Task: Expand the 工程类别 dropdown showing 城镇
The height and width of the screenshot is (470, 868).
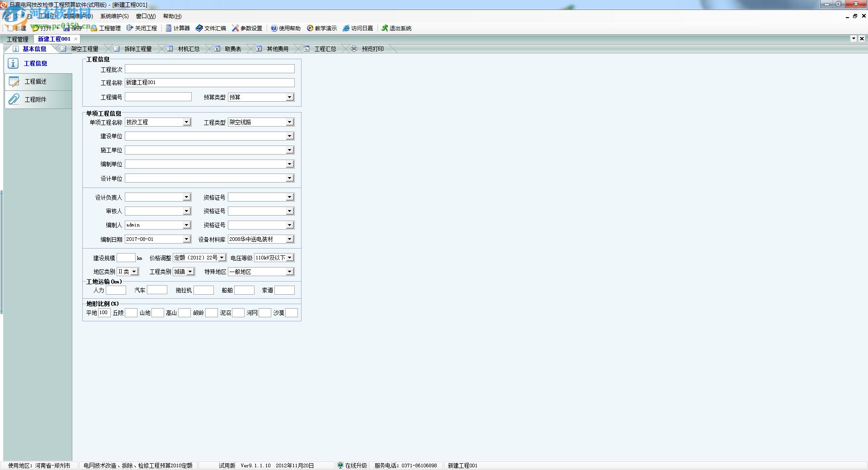Action: [x=190, y=272]
